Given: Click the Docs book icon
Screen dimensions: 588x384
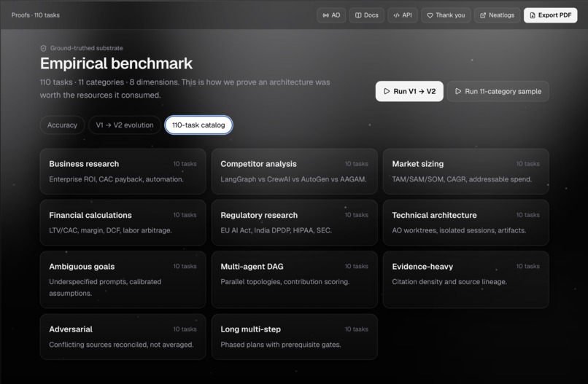Looking at the screenshot, I should click(358, 15).
